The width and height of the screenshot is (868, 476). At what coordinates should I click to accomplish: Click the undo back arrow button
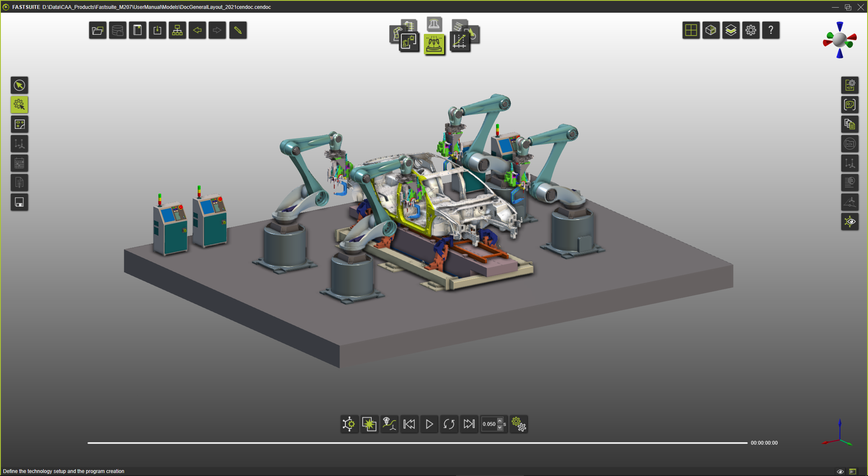[x=198, y=30]
